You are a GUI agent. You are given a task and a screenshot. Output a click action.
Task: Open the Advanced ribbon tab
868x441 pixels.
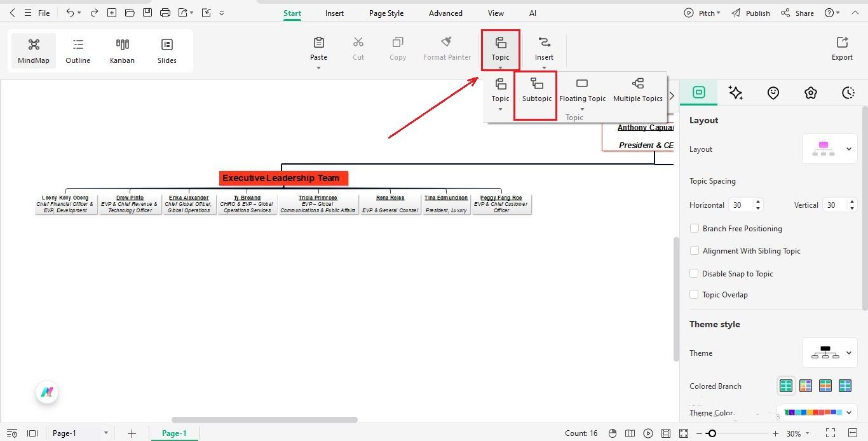tap(445, 13)
